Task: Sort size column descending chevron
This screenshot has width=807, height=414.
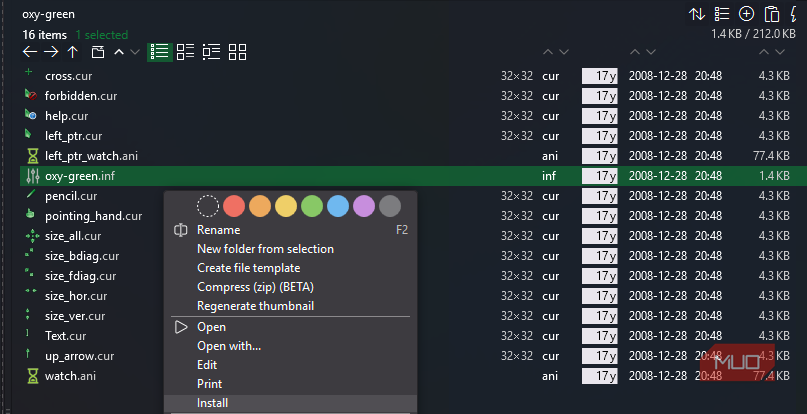Action: (x=780, y=51)
